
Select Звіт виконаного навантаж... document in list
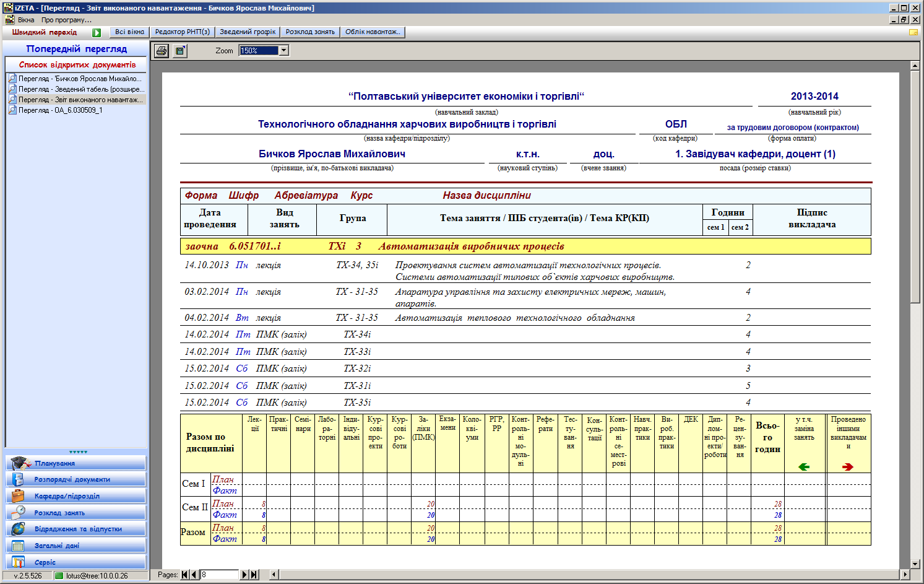click(x=76, y=100)
